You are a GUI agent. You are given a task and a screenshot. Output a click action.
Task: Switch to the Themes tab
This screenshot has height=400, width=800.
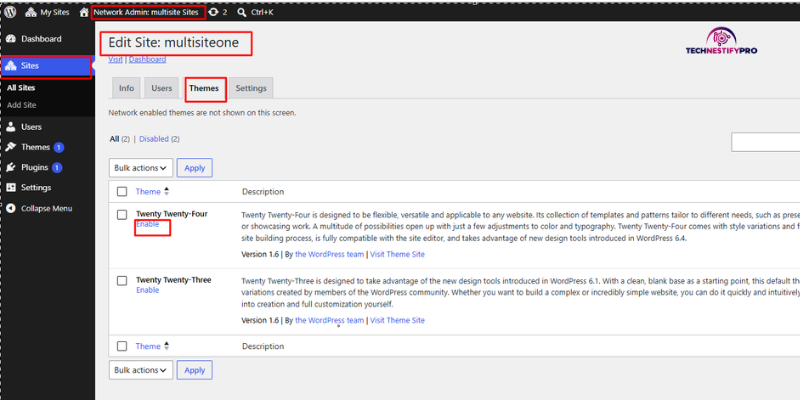(x=204, y=88)
